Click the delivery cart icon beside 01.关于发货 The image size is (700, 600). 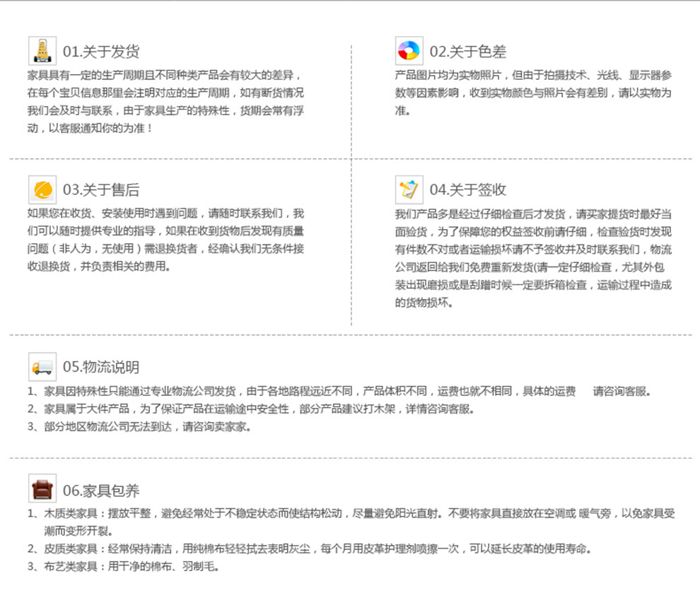42,51
